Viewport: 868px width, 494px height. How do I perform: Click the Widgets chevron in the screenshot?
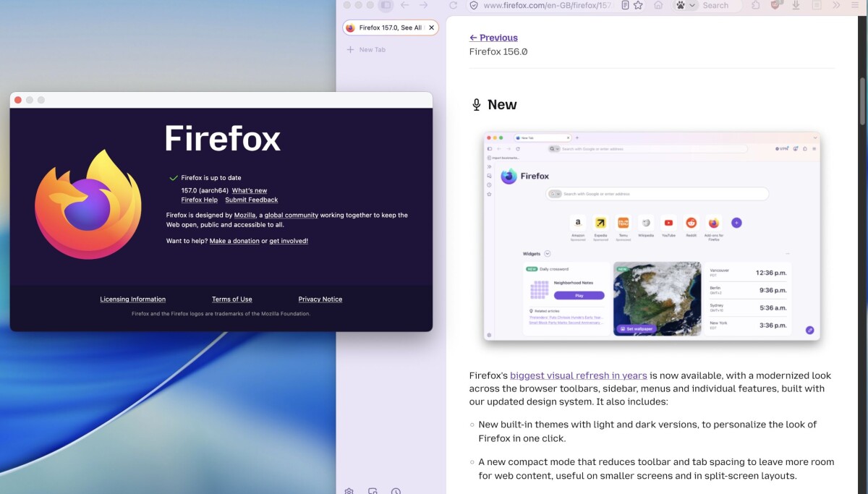(548, 254)
